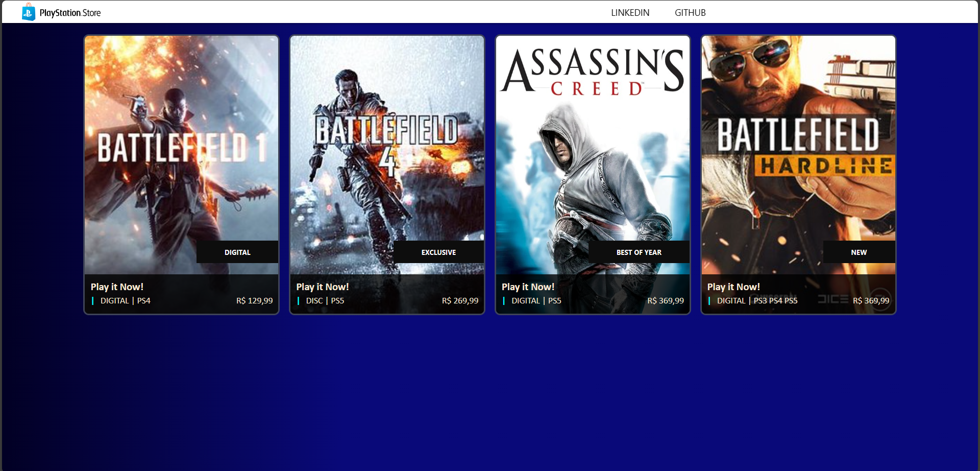Select the Battlefield 4 cover art
This screenshot has height=471, width=980.
point(386,143)
